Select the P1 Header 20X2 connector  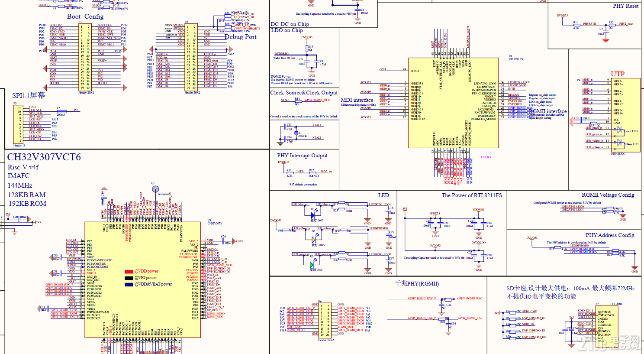click(x=86, y=57)
